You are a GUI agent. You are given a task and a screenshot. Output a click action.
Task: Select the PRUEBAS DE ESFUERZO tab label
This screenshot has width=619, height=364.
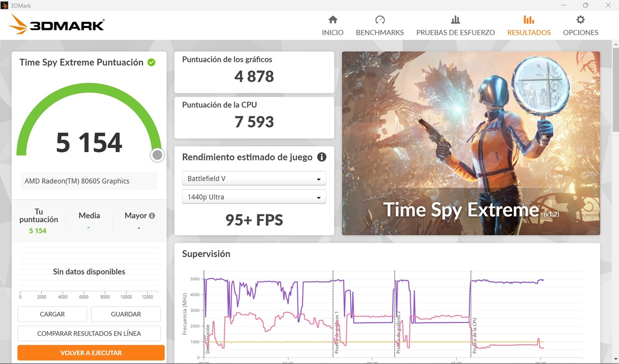(455, 32)
